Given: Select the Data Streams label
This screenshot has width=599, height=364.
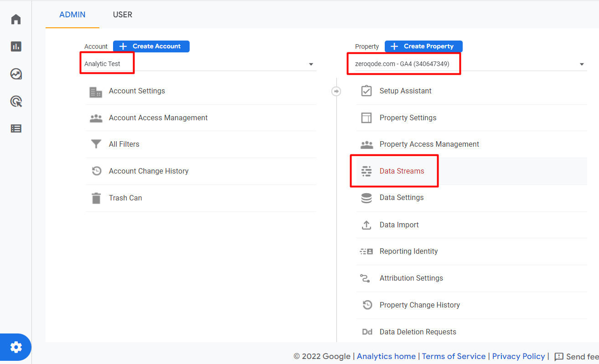Looking at the screenshot, I should tap(402, 171).
